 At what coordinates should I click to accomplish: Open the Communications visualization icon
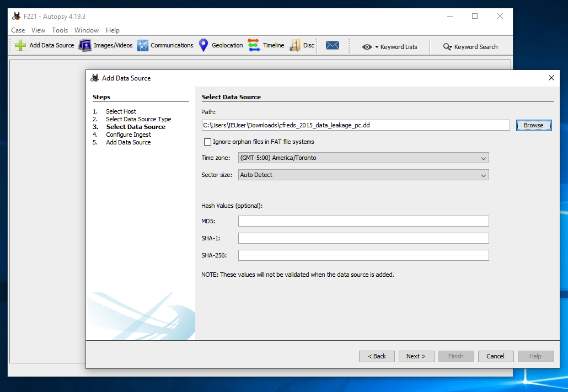pyautogui.click(x=143, y=45)
